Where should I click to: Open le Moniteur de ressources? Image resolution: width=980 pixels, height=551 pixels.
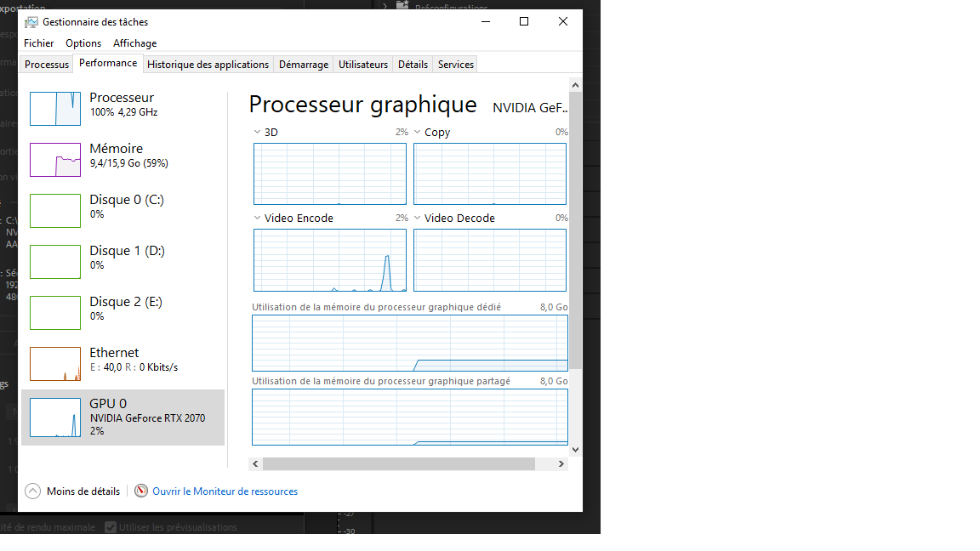pos(225,491)
